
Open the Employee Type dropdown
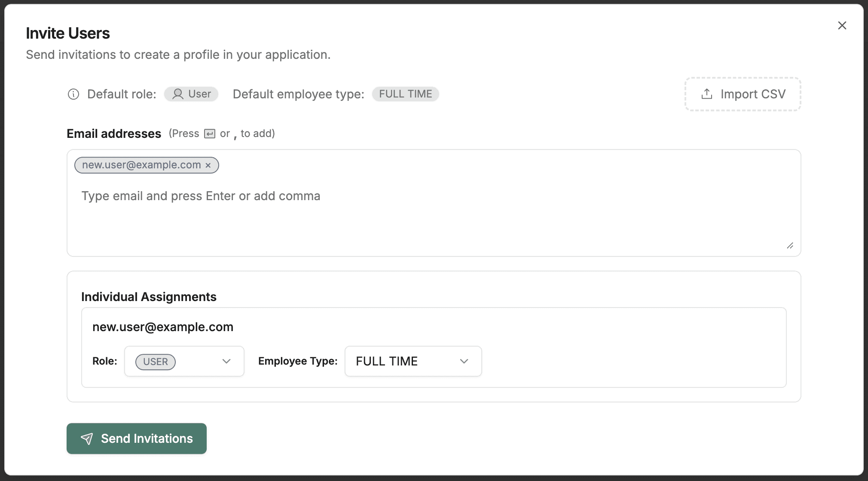click(413, 361)
